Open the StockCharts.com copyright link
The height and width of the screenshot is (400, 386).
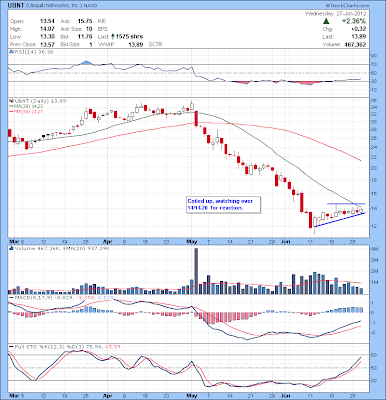(x=348, y=6)
